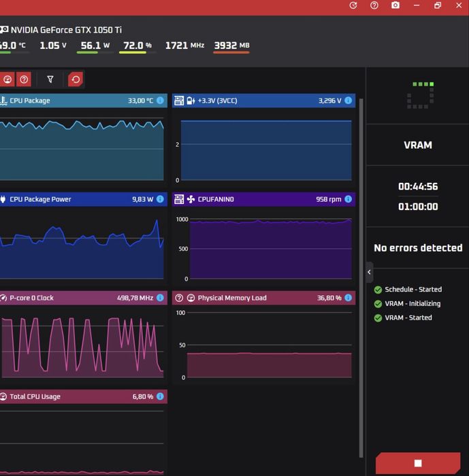Restore down the window
The width and height of the screenshot is (469, 476).
(x=438, y=5)
